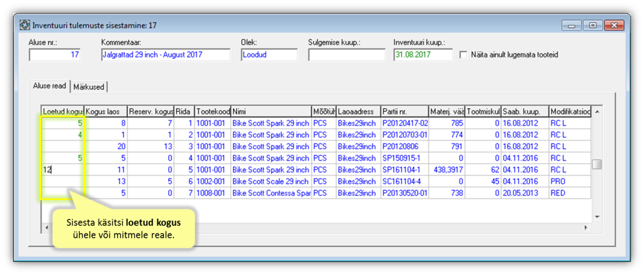This screenshot has height=275, width=644.
Task: Click the Nimi column header
Action: coord(271,111)
